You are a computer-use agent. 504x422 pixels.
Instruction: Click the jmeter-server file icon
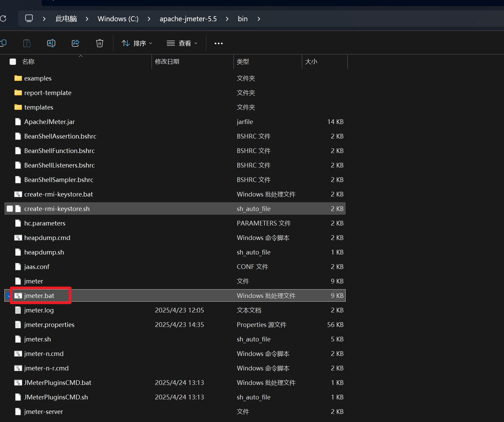[18, 412]
